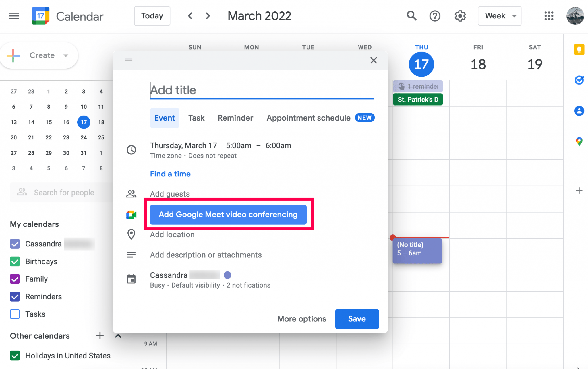Click the Add title input field
588x369 pixels.
tap(262, 90)
